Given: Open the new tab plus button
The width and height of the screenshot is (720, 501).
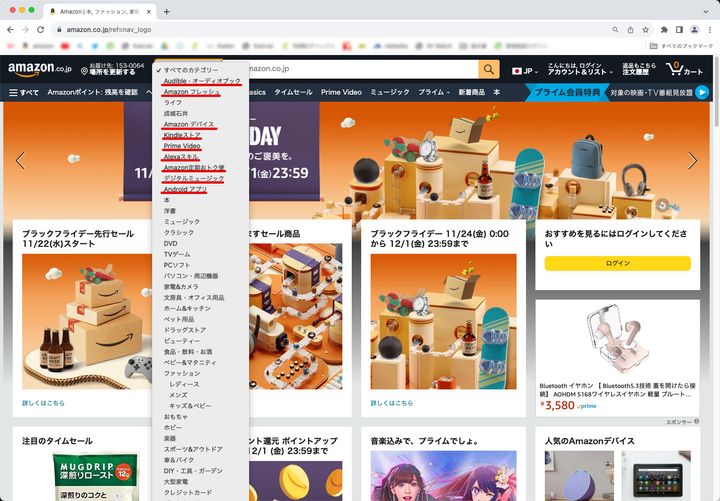Looking at the screenshot, I should (x=166, y=11).
